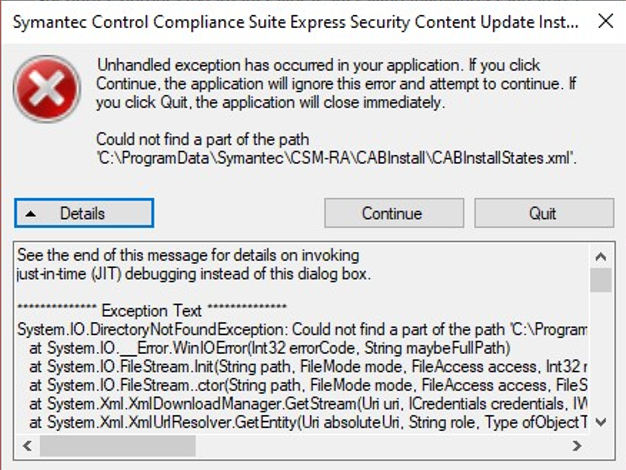Click the XmlDownloadManager.GetStream stack line

click(x=300, y=404)
